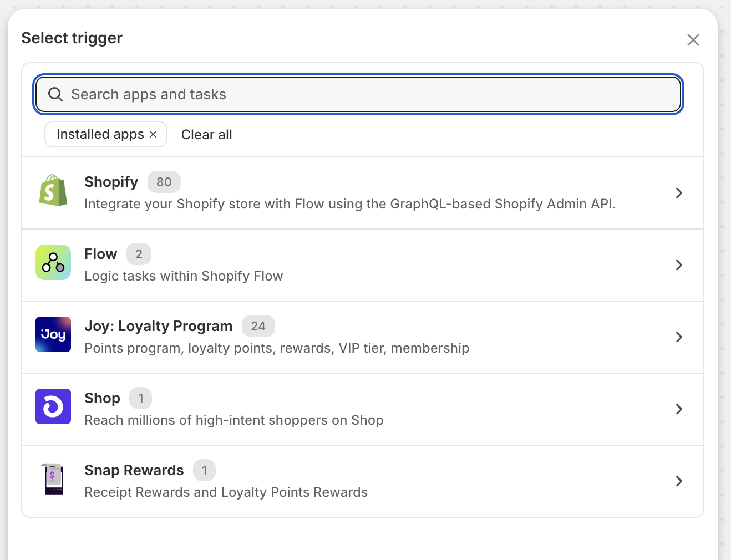This screenshot has height=560, width=731.
Task: Click the magnifying glass search icon
Action: click(55, 94)
